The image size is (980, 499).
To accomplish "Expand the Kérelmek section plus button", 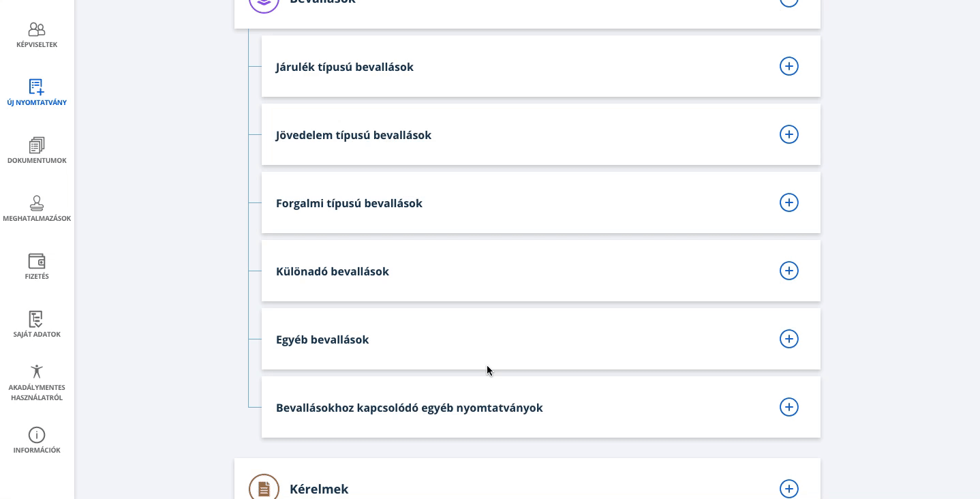I will [788, 489].
